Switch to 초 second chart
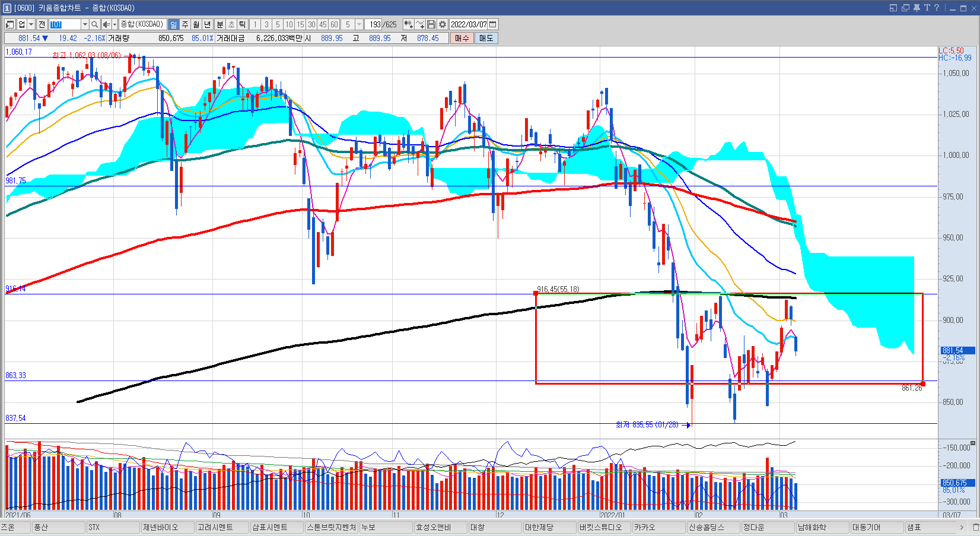 (231, 24)
